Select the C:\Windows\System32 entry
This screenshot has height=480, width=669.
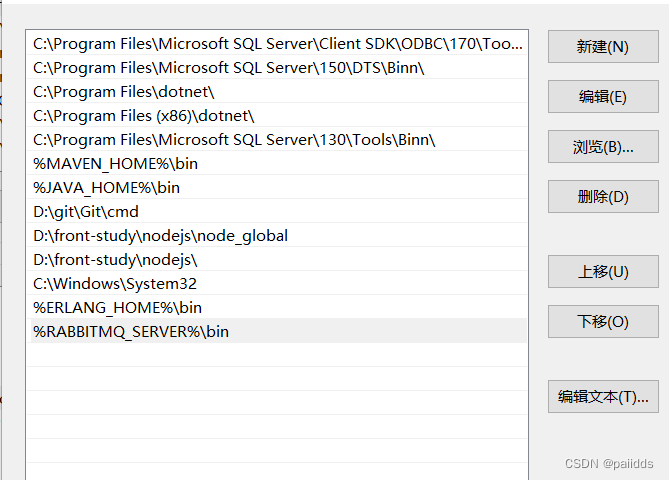[115, 283]
